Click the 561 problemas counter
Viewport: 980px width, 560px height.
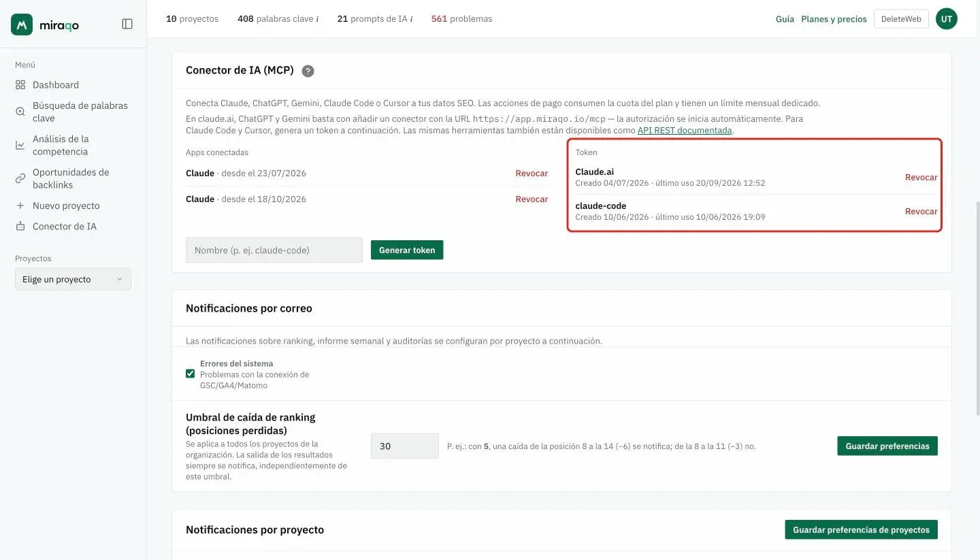click(461, 19)
